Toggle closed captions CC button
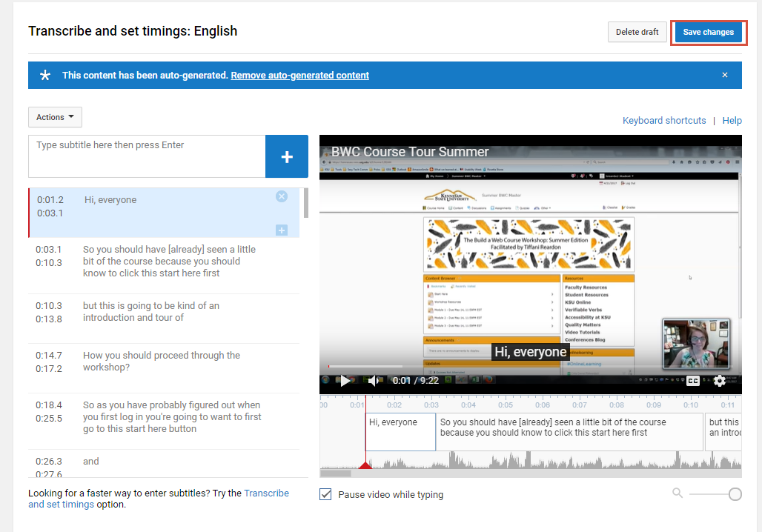 pyautogui.click(x=693, y=381)
